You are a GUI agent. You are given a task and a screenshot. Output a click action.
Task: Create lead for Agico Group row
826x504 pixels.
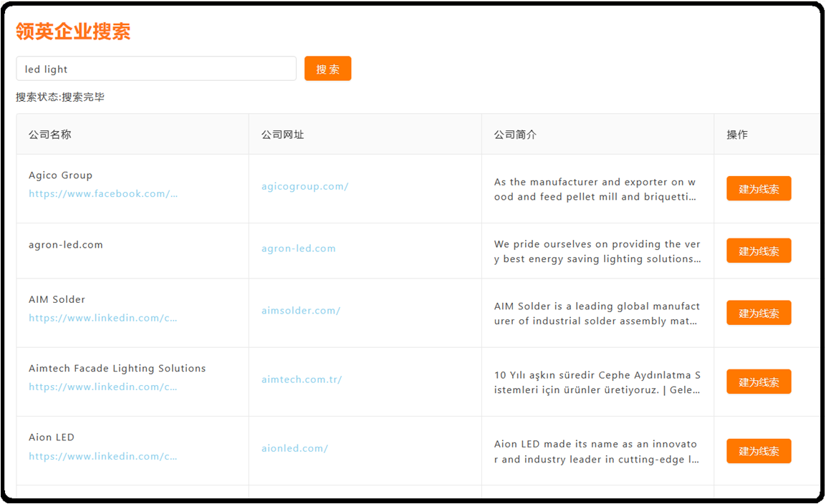pos(759,188)
